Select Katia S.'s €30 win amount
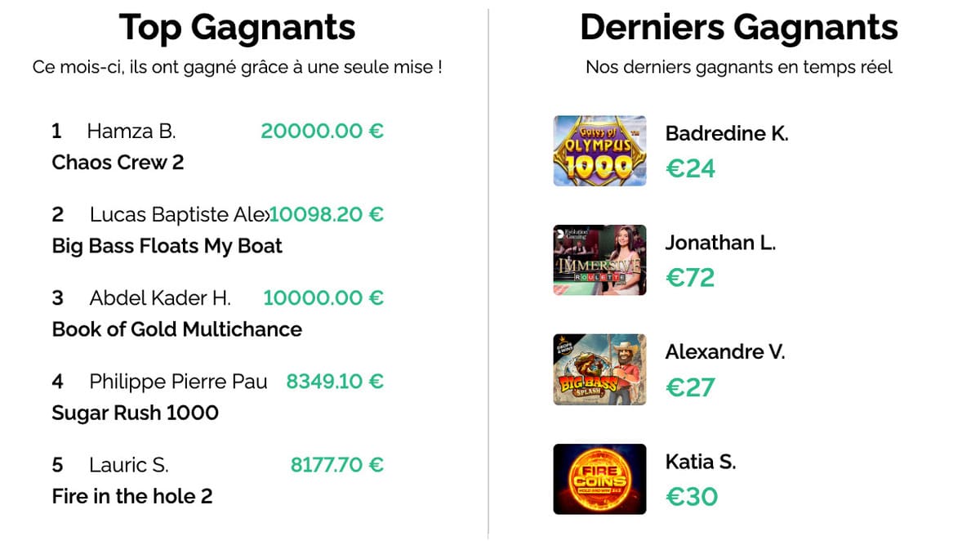Screen dimensions: 980x541 692,497
